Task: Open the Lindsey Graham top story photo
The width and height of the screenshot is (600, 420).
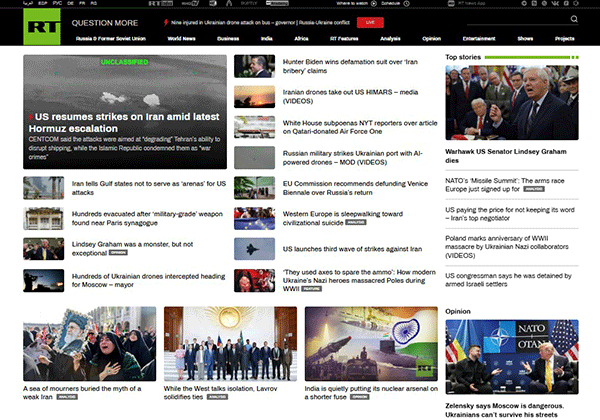Action: tap(512, 103)
